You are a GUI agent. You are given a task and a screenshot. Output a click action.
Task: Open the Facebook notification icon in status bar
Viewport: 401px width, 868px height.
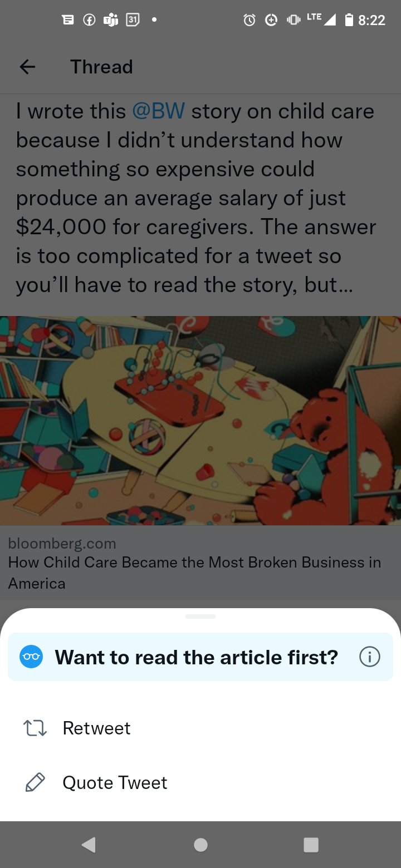click(89, 20)
